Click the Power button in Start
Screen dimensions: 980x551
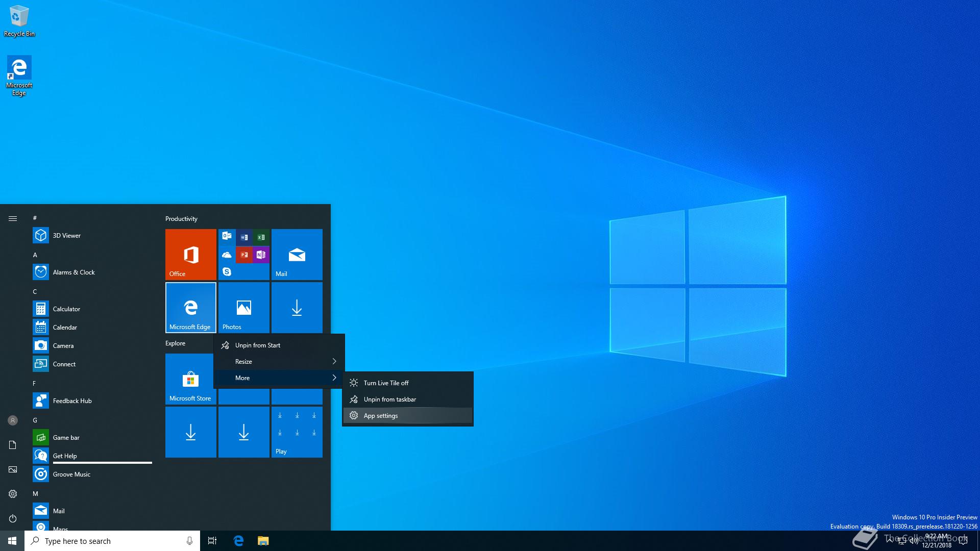[x=13, y=518]
